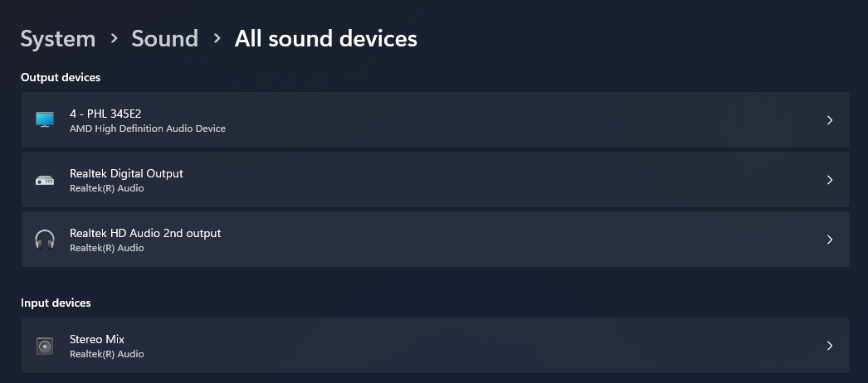Image resolution: width=868 pixels, height=383 pixels.
Task: Open the Stereo Mix input device label
Action: coord(97,339)
